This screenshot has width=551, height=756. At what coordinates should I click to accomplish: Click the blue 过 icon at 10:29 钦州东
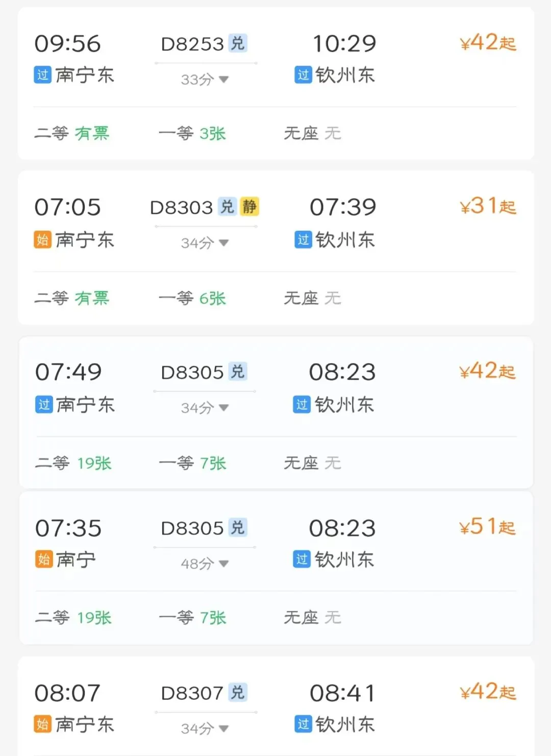click(x=303, y=75)
